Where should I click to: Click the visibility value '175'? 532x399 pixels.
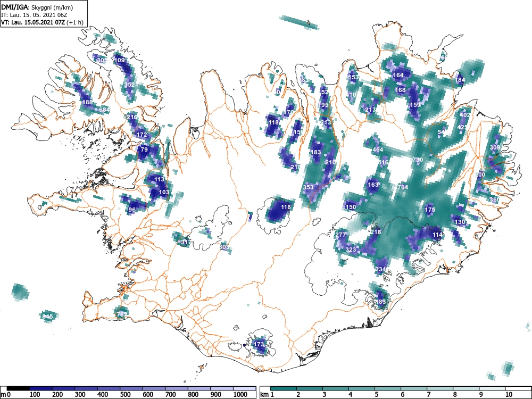(x=430, y=210)
